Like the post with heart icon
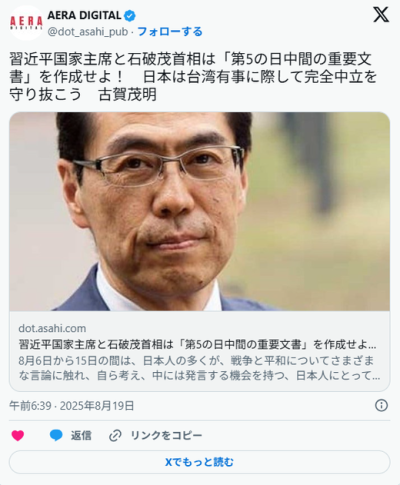 coord(18,435)
